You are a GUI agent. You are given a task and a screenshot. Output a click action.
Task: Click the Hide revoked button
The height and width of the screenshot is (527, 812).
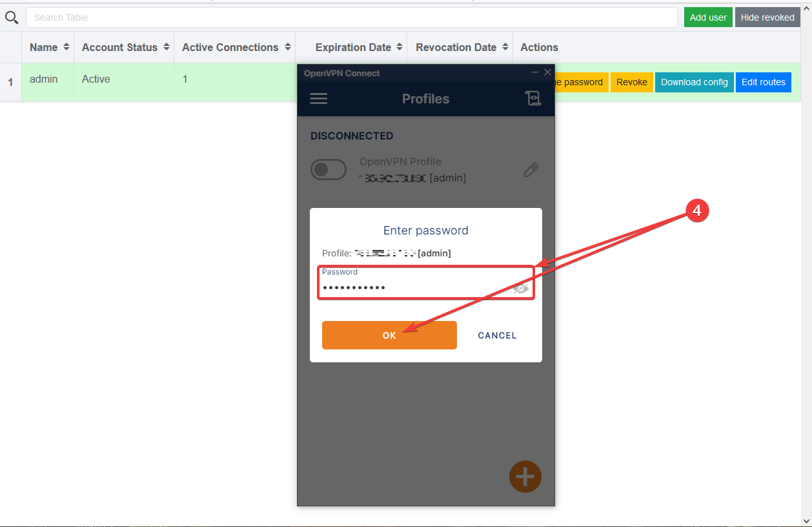tap(767, 17)
